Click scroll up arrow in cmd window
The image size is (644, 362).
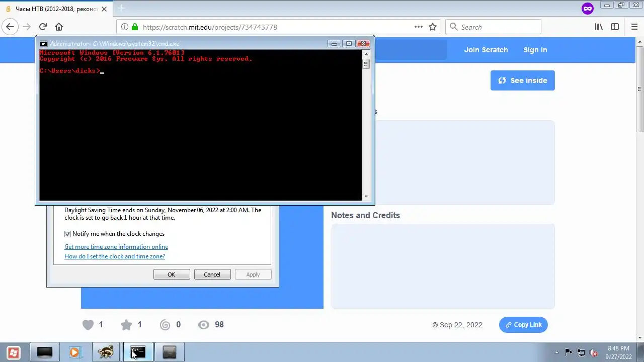click(x=366, y=53)
